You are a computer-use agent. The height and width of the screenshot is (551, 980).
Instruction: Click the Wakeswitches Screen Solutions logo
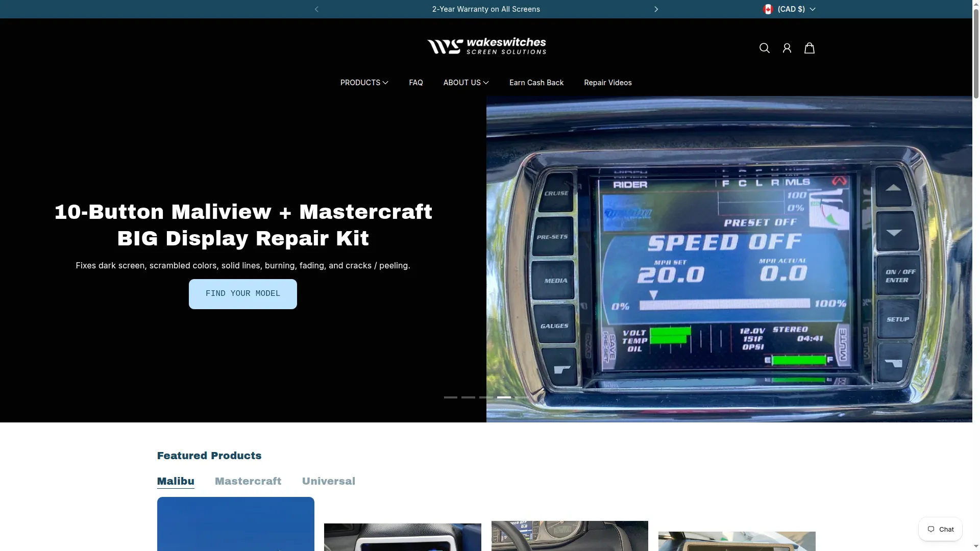[486, 46]
